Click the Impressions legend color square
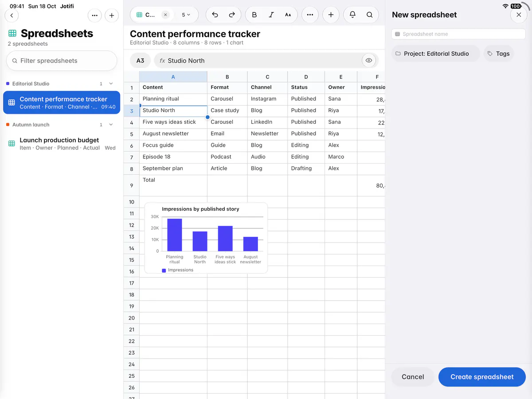The width and height of the screenshot is (532, 399). [164, 270]
